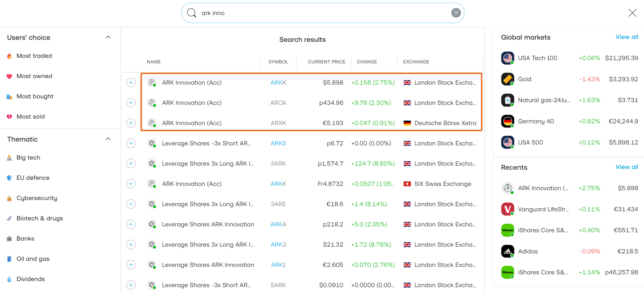Sort by the NAME column header

coord(153,62)
